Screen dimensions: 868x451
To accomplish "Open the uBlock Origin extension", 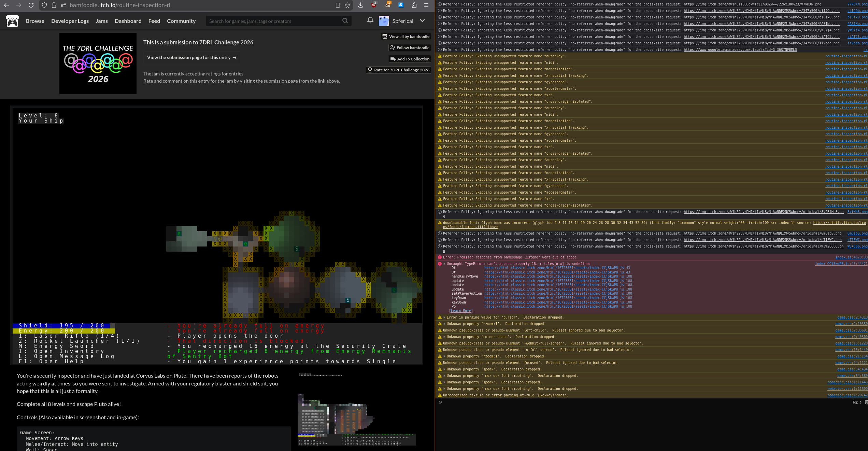I will [x=374, y=5].
